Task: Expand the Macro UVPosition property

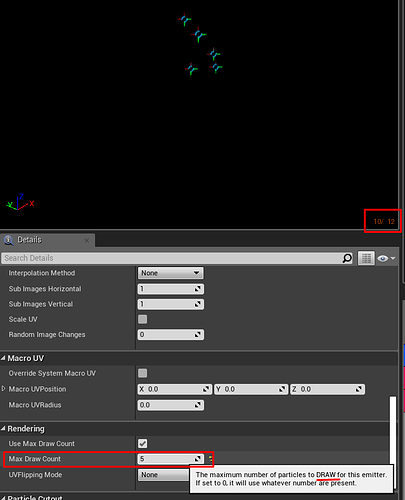Action: (4, 389)
